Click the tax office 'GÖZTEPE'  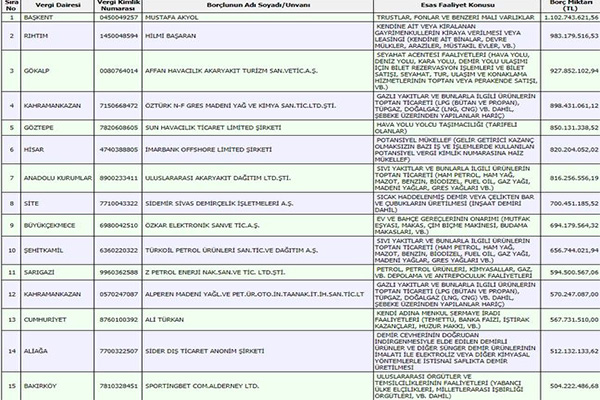39,128
